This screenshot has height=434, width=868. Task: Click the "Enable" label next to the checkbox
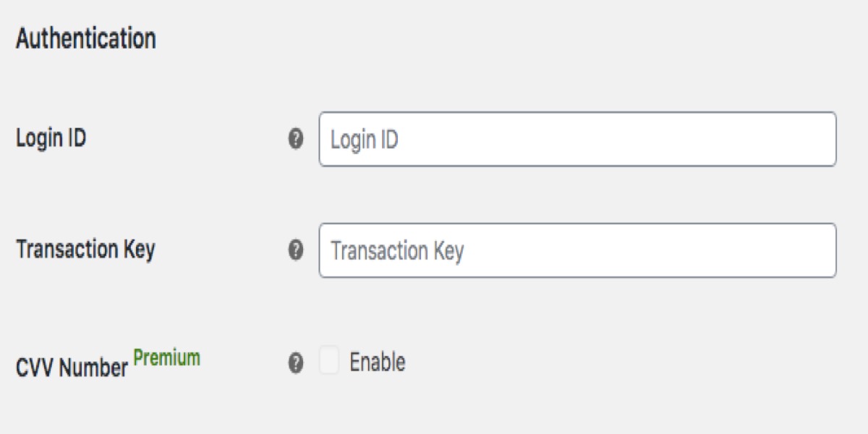[x=377, y=362]
